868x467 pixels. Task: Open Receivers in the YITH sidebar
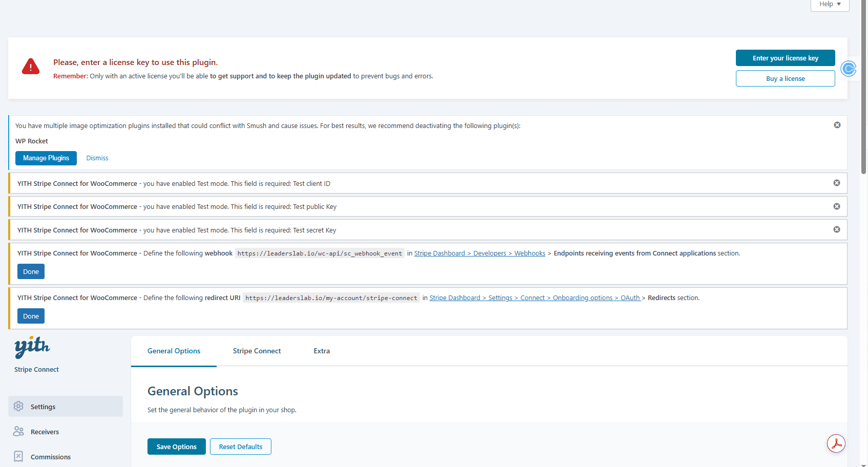point(66,432)
